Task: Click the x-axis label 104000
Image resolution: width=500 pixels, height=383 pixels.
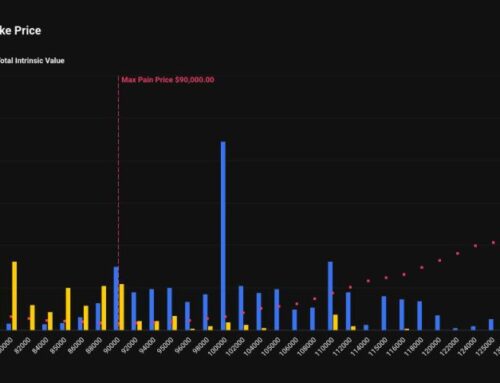Action: coord(253,347)
